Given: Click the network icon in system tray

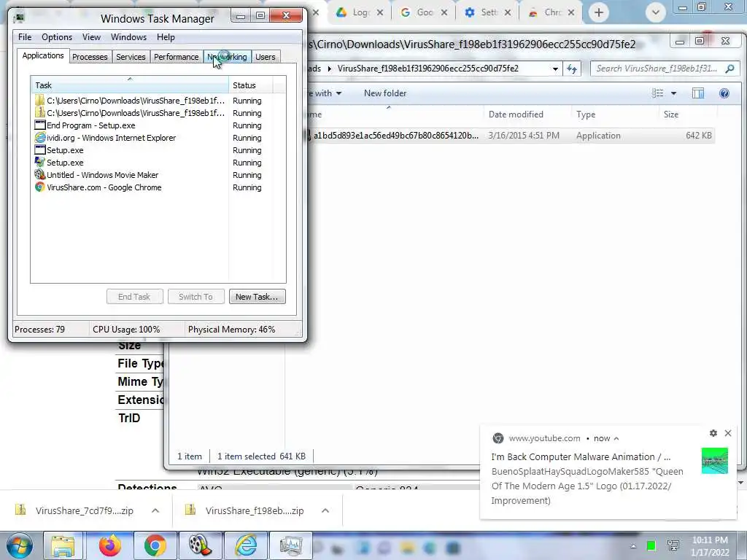Looking at the screenshot, I should click(x=673, y=545).
